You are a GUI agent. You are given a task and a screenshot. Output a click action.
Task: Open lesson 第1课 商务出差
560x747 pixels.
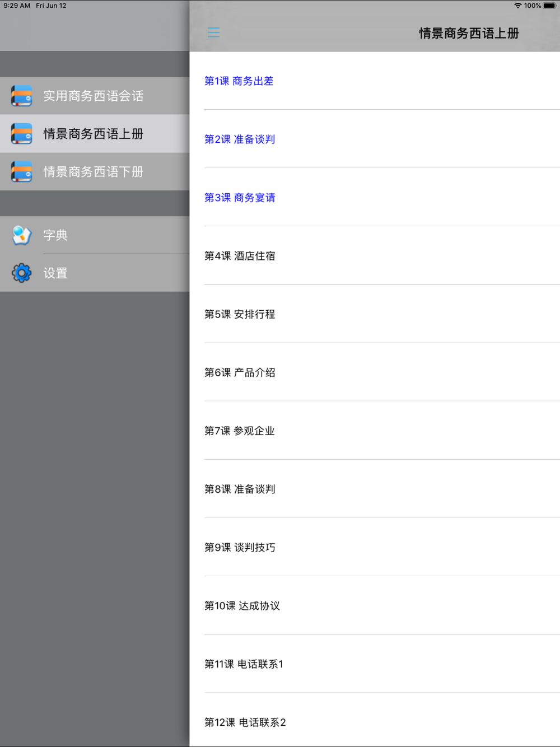[x=239, y=81]
